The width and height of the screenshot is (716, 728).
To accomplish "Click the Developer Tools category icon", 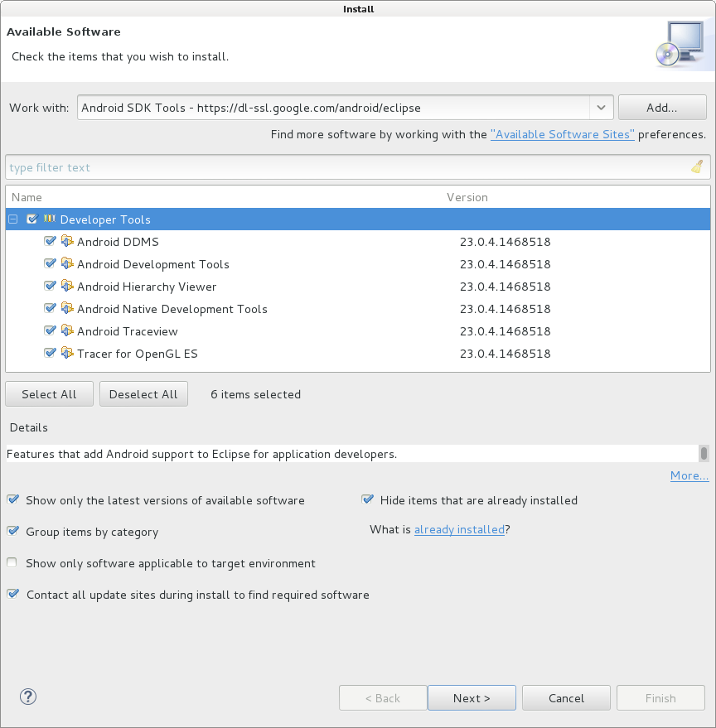I will 50,219.
